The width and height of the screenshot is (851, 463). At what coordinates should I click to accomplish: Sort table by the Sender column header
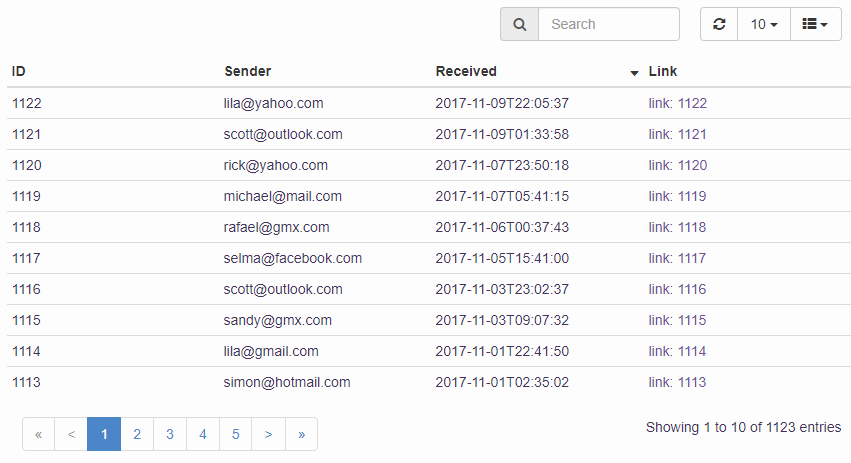point(247,71)
